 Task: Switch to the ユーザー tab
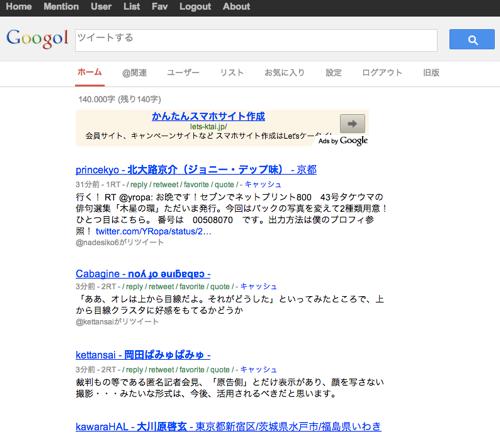pyautogui.click(x=183, y=73)
